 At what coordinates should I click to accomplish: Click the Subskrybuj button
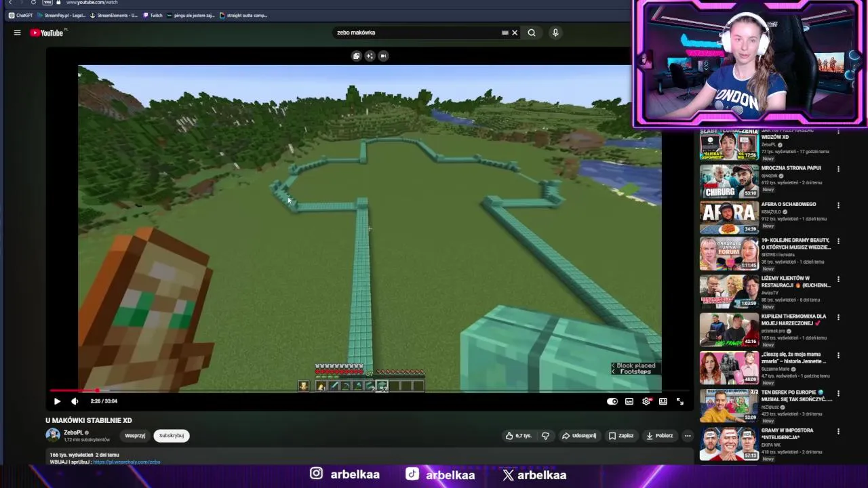[172, 436]
